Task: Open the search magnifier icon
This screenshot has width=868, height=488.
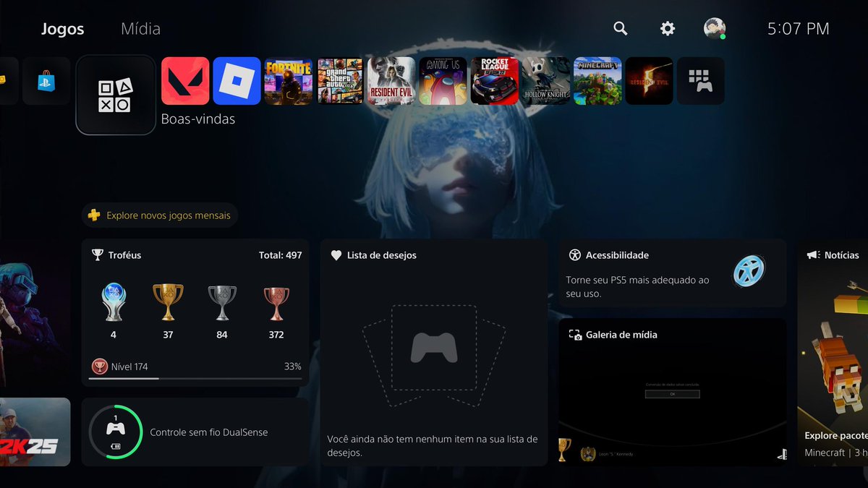Action: pyautogui.click(x=620, y=28)
